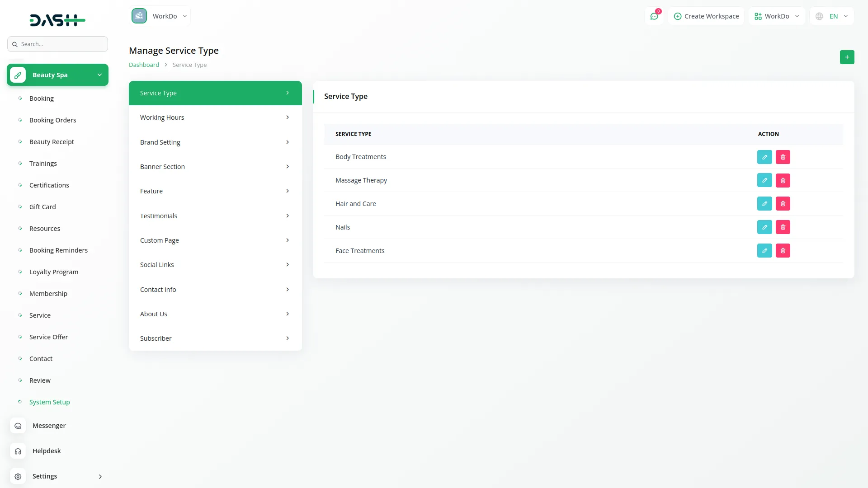868x488 pixels.
Task: Click the Create Workspace button
Action: (x=706, y=16)
